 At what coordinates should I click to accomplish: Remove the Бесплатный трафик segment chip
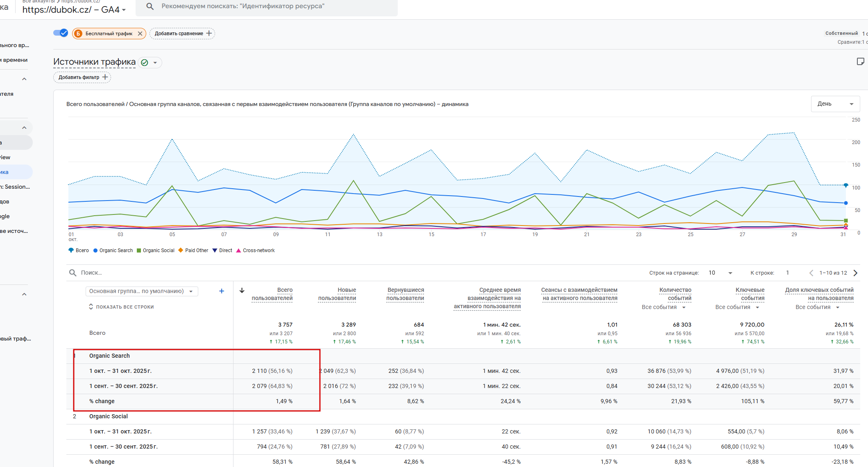pos(140,34)
